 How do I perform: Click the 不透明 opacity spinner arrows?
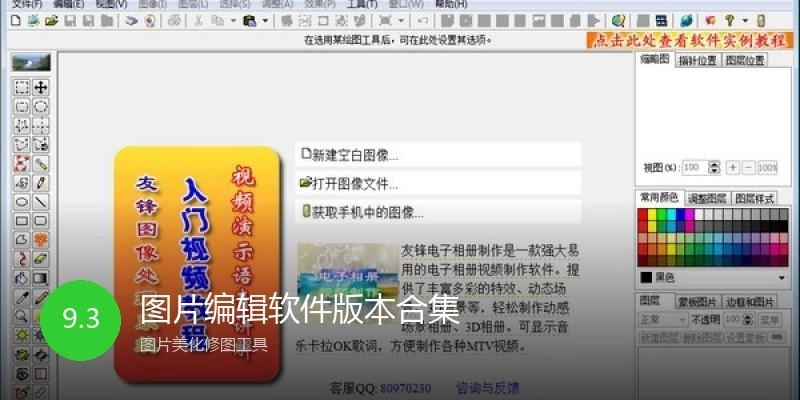pos(748,320)
